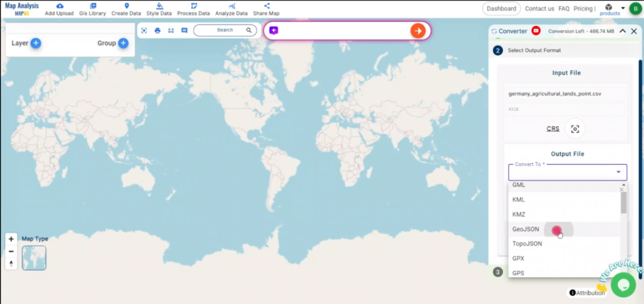Submit prompt with orange arrow button
This screenshot has width=644, height=304.
(x=418, y=31)
